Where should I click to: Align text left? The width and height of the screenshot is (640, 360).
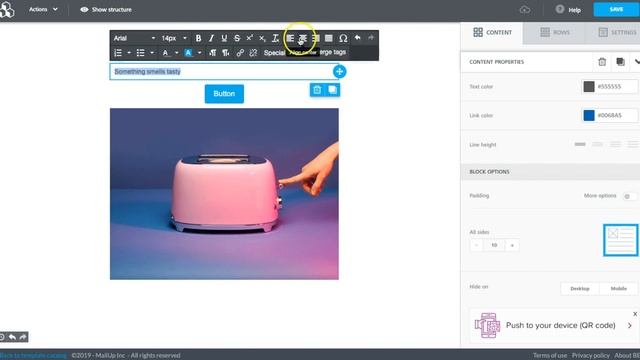[290, 38]
